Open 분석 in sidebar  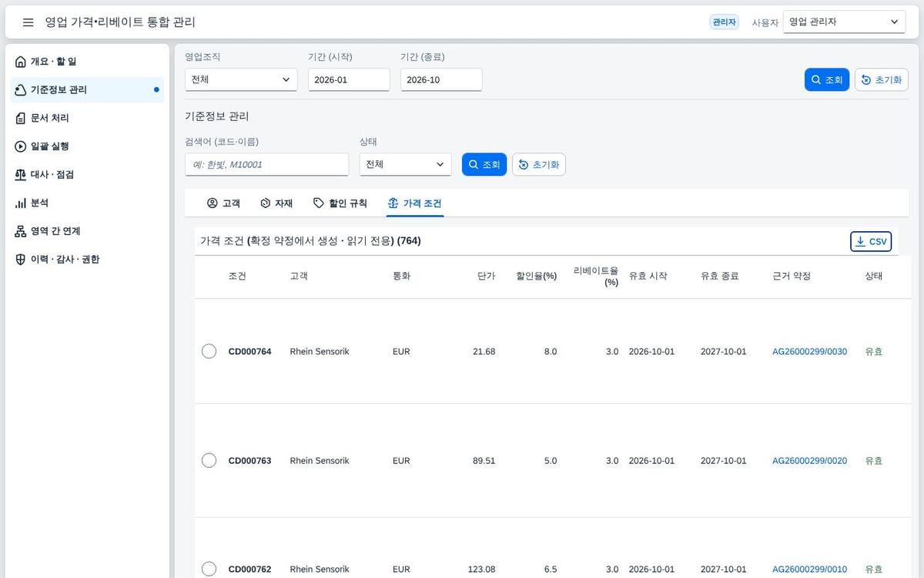(88, 203)
